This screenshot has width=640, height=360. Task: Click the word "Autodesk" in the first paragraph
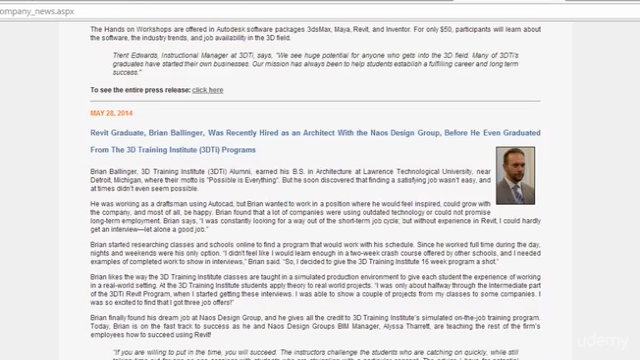tap(230, 29)
